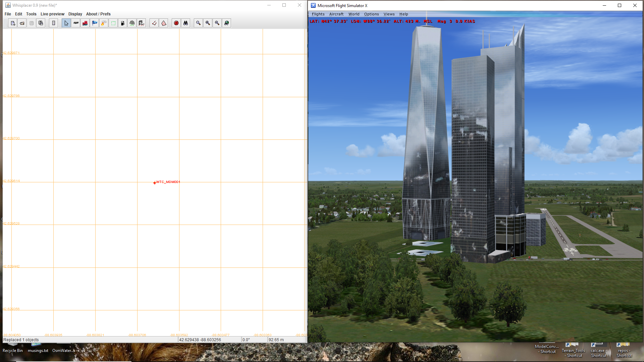Open the calc.exe Shortcut desktop icon
This screenshot has height=362, width=644.
[599, 350]
